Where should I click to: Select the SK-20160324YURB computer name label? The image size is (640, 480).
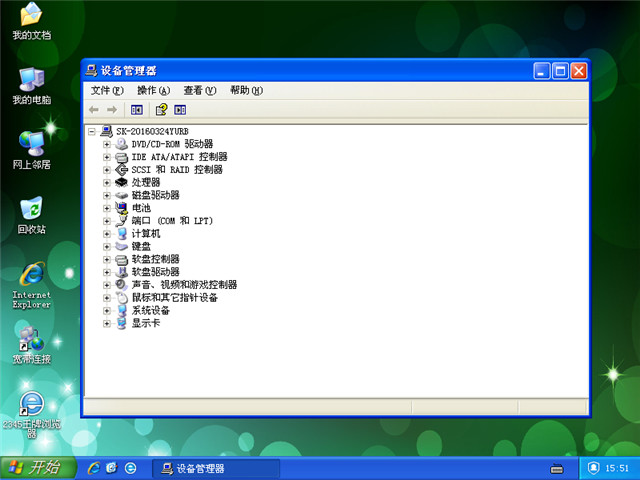pos(152,131)
